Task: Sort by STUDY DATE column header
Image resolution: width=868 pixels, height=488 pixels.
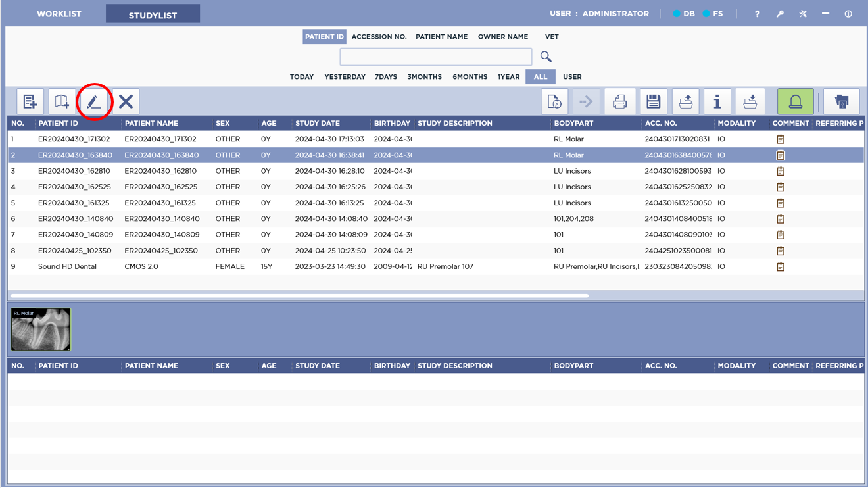Action: pos(318,123)
